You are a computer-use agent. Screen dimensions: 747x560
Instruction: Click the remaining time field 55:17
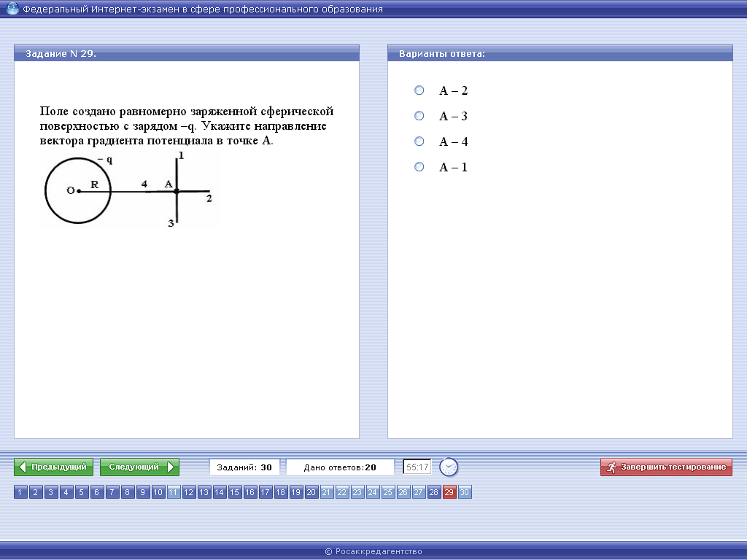point(417,467)
